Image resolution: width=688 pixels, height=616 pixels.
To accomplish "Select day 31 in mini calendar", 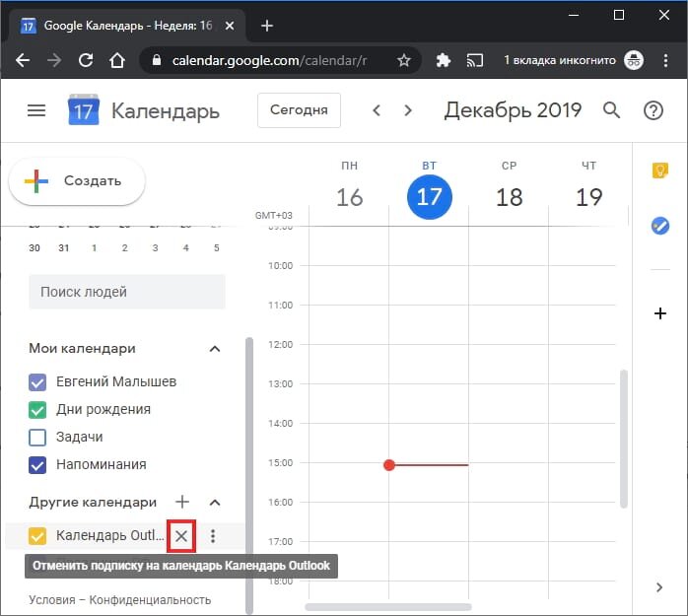I will pos(64,248).
